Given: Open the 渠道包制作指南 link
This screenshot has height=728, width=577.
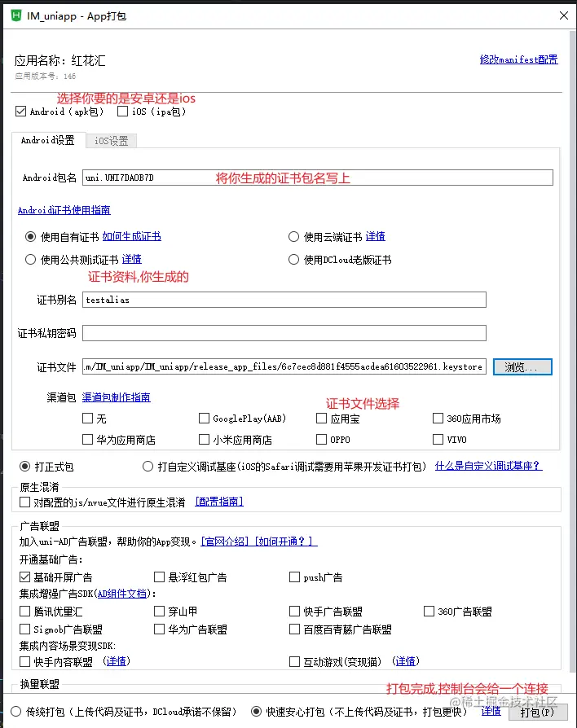Looking at the screenshot, I should click(117, 397).
